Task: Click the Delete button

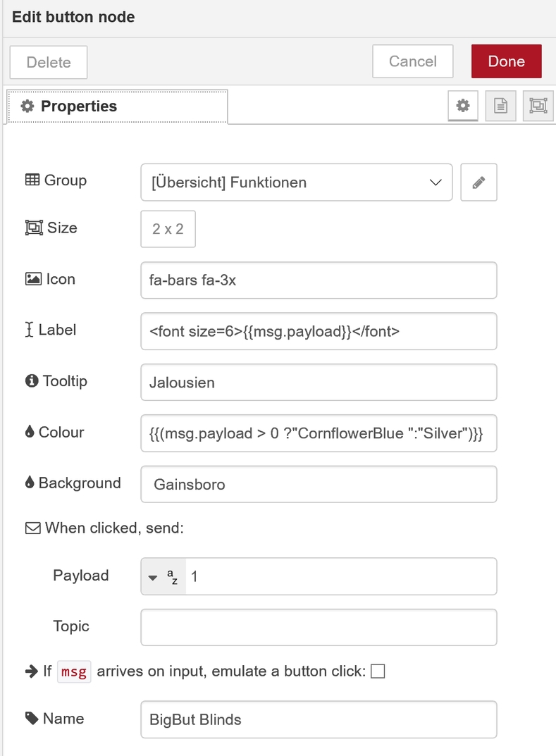Action: 49,62
